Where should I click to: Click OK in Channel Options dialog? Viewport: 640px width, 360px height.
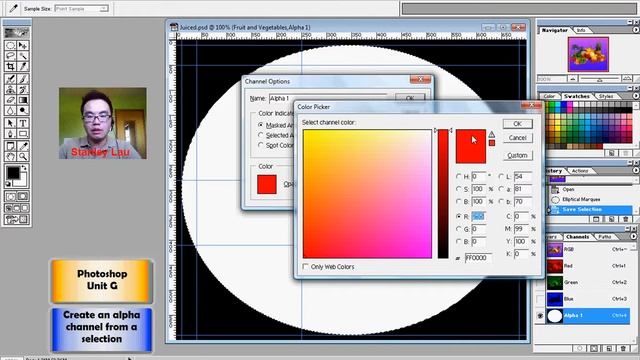tap(410, 98)
